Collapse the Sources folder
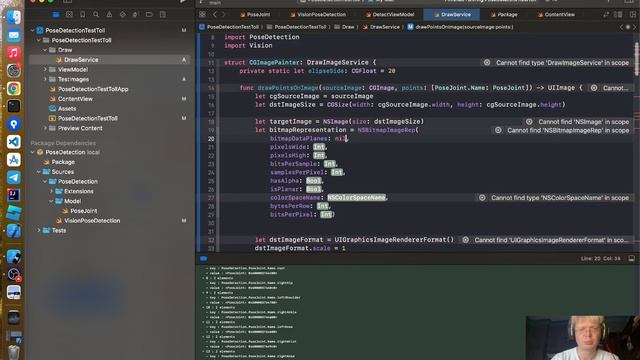The image size is (640, 360). click(x=39, y=172)
